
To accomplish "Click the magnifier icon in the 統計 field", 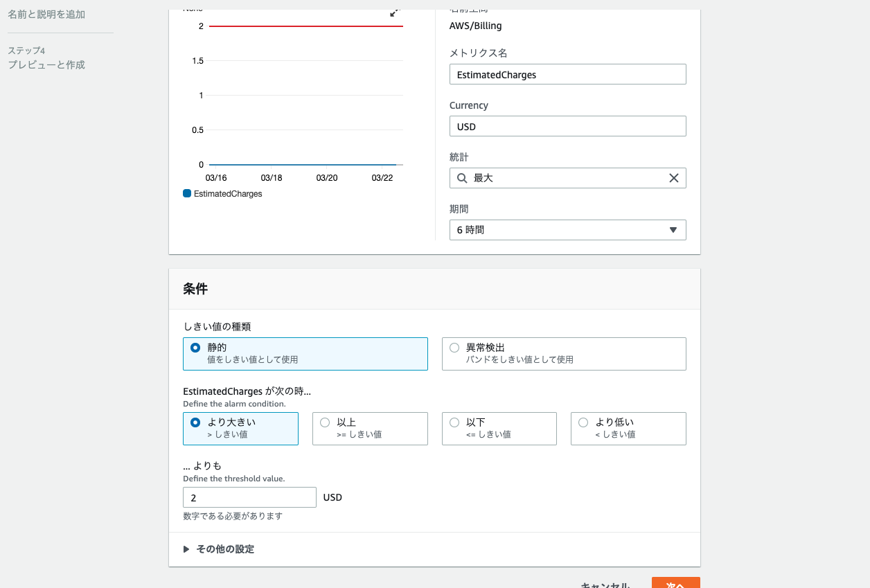I will [462, 178].
